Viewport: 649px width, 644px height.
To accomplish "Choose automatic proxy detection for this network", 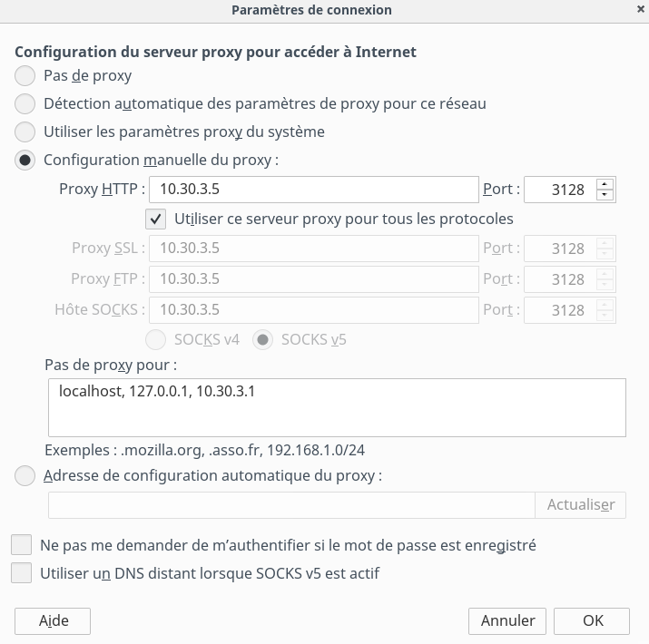I will point(25,103).
